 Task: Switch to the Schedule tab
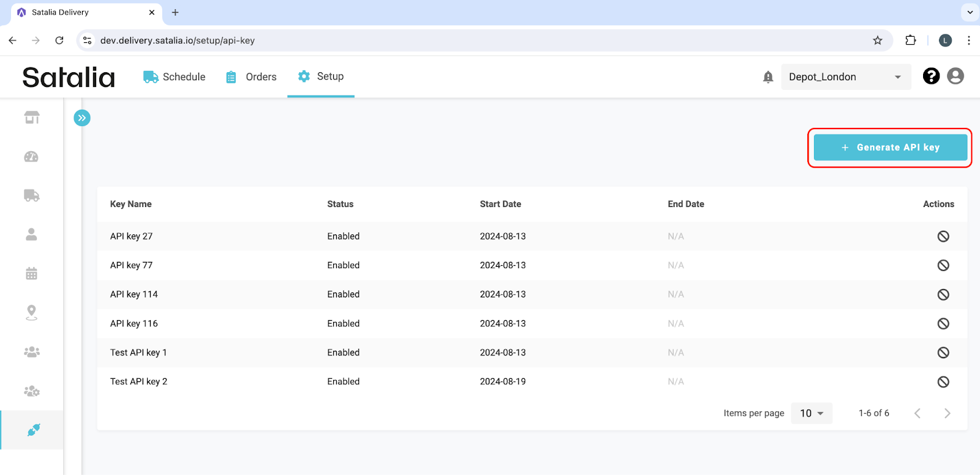[175, 77]
